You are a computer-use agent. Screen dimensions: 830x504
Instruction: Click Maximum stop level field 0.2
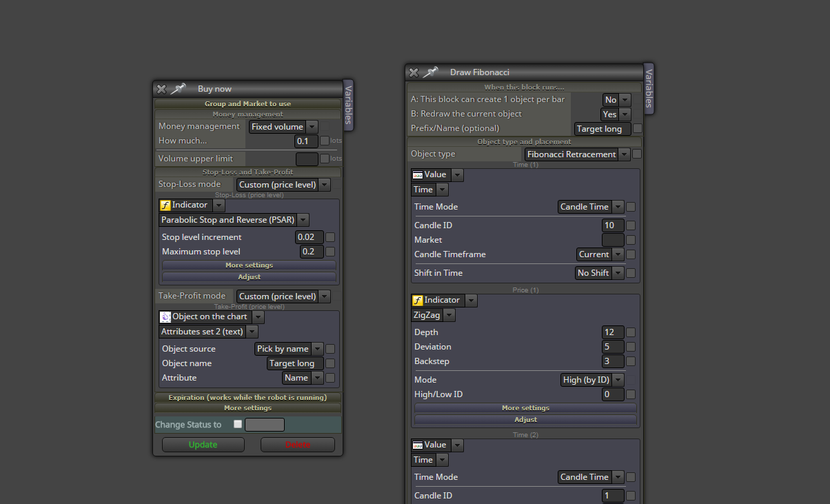(x=312, y=252)
